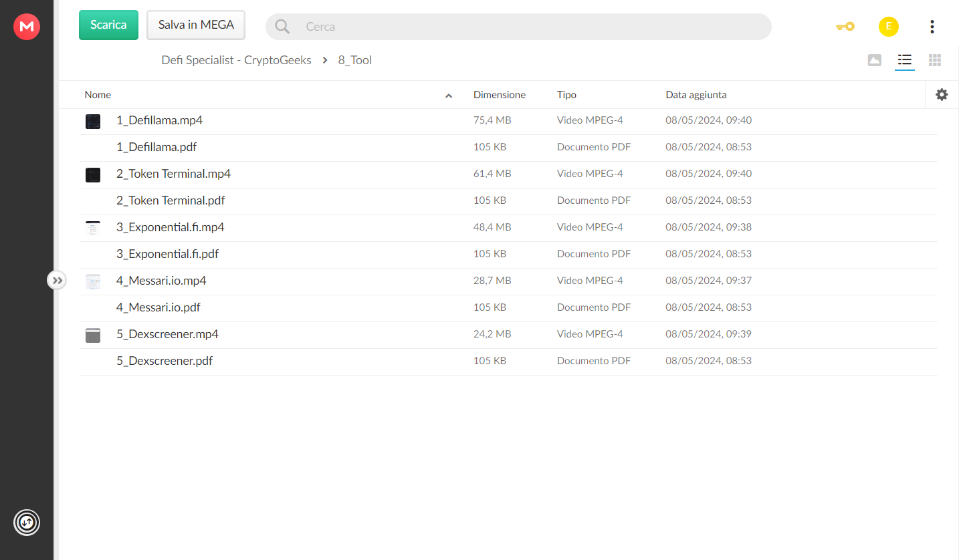
Task: Sort by Dimensione column
Action: [500, 95]
